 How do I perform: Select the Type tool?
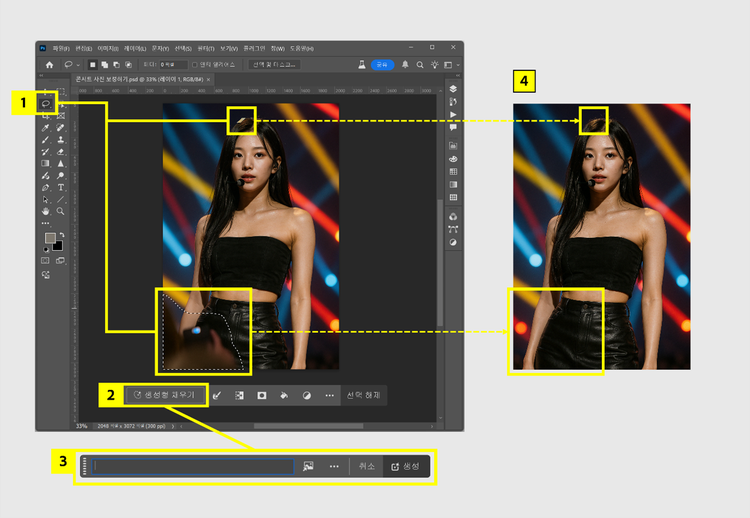pyautogui.click(x=61, y=187)
